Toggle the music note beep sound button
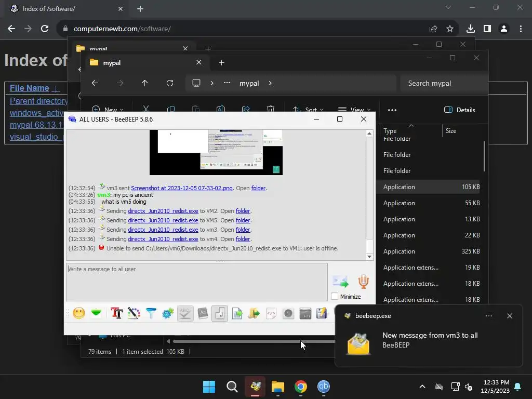The height and width of the screenshot is (399, 532). [x=220, y=313]
